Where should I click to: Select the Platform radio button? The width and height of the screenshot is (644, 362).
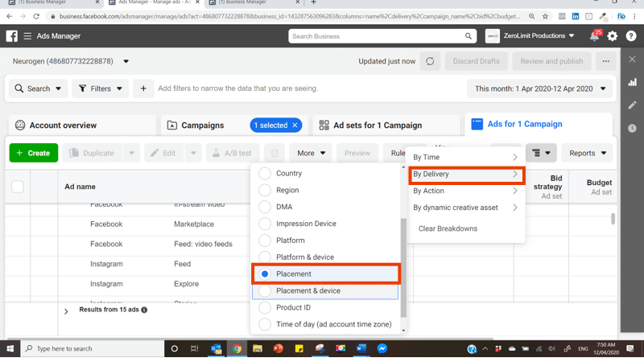(x=265, y=241)
